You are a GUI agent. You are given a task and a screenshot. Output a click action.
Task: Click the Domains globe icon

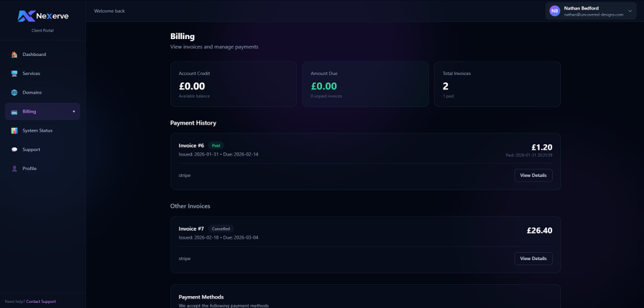[x=14, y=93]
